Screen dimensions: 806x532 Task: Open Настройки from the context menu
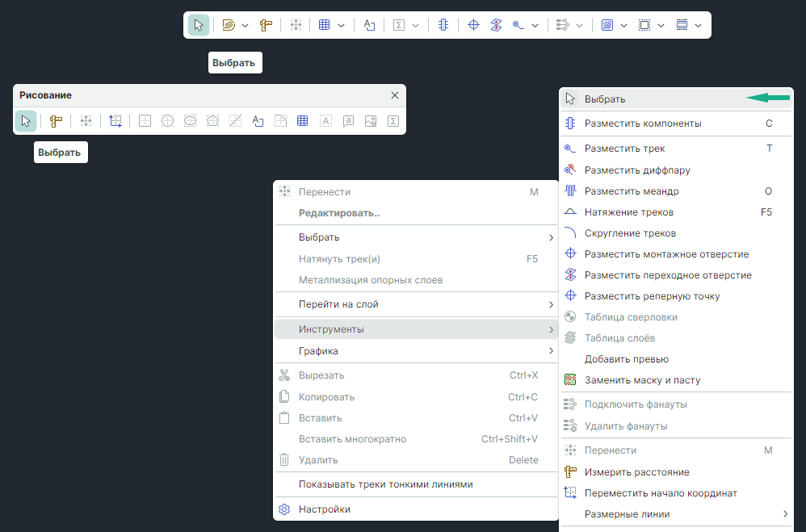point(324,509)
